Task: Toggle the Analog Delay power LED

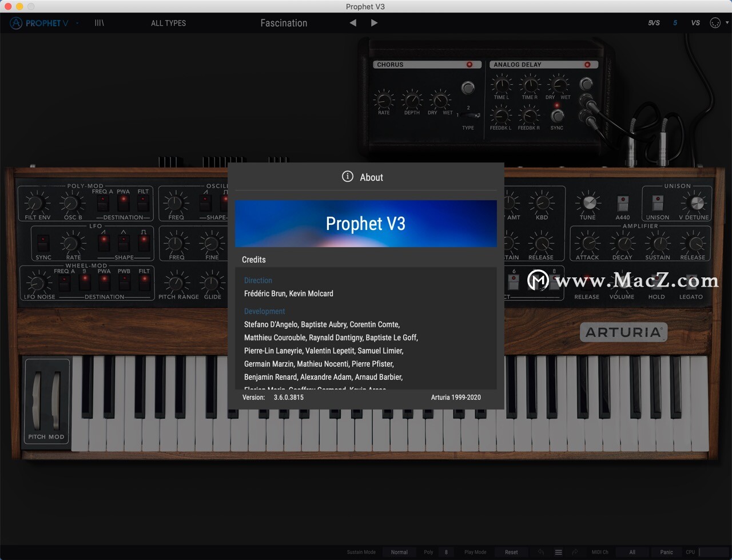Action: click(x=587, y=65)
